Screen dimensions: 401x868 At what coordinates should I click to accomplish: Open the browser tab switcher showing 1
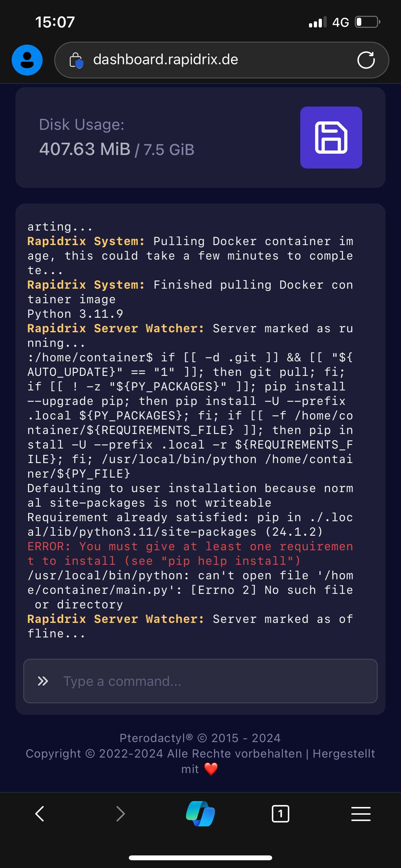(x=280, y=814)
